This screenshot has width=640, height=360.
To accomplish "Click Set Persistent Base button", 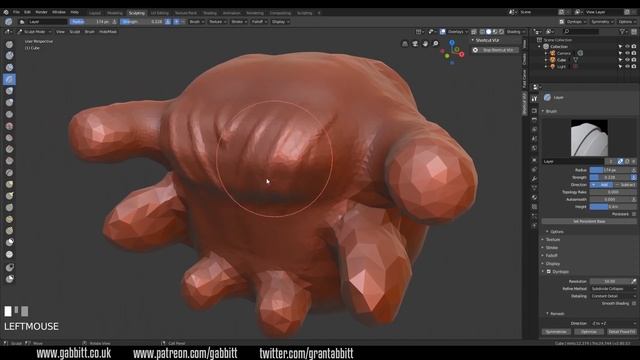I will (589, 221).
